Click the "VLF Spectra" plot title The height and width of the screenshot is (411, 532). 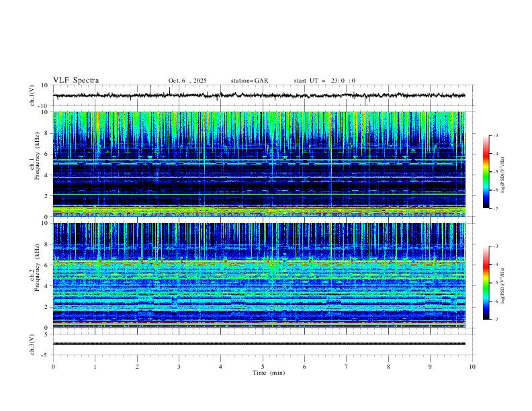coord(76,81)
